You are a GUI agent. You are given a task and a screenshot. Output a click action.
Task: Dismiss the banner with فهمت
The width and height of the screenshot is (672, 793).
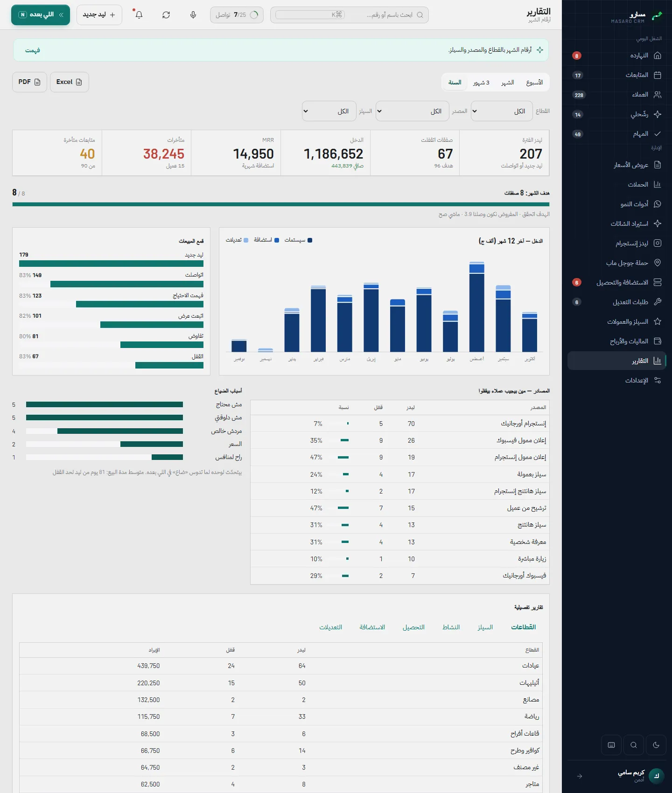(x=33, y=50)
